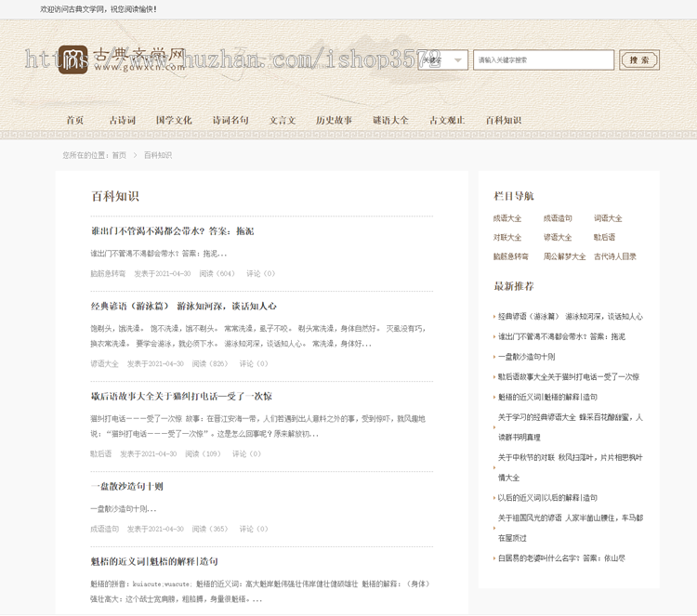Open recommended 一盘散沙造句十则 in sidebar
This screenshot has width=697, height=616.
click(x=526, y=357)
